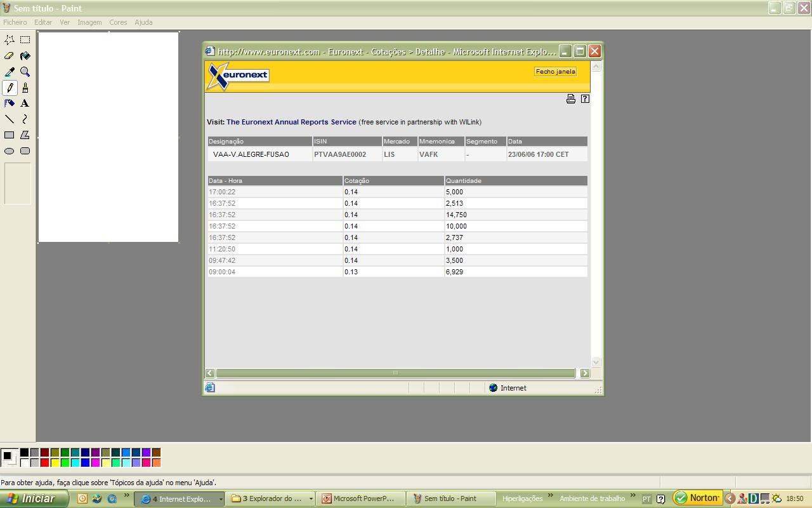The width and height of the screenshot is (812, 508).
Task: Open the Imagem menu
Action: click(89, 22)
